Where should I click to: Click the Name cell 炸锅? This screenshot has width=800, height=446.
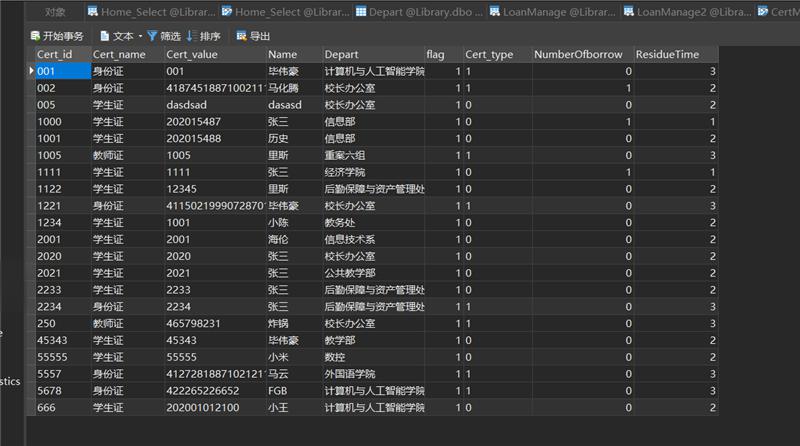tap(294, 324)
